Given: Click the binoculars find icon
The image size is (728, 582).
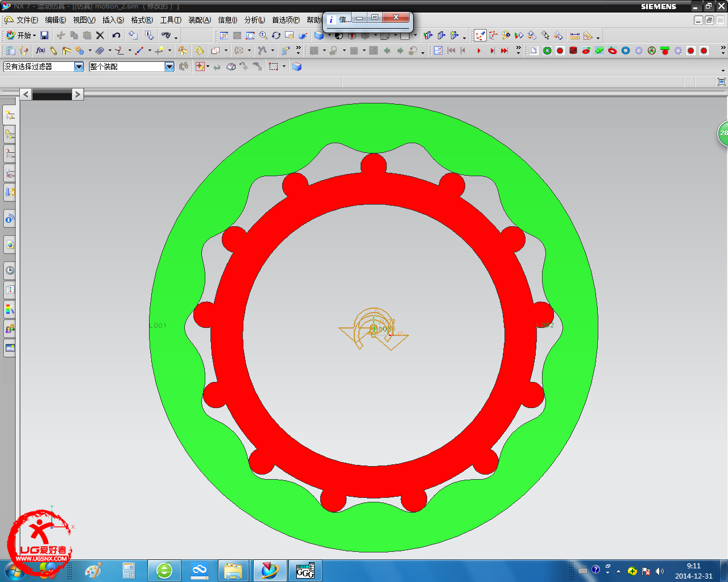Looking at the screenshot, I should 166,35.
